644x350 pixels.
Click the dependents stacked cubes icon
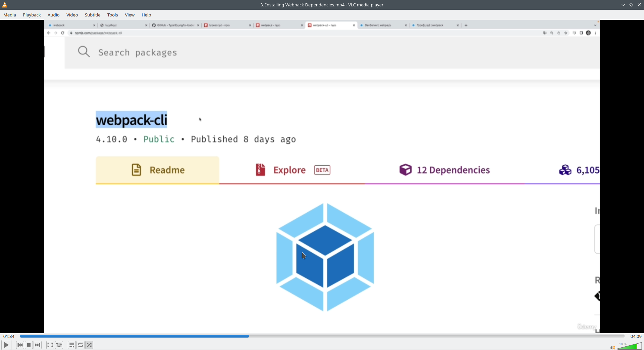pyautogui.click(x=565, y=170)
